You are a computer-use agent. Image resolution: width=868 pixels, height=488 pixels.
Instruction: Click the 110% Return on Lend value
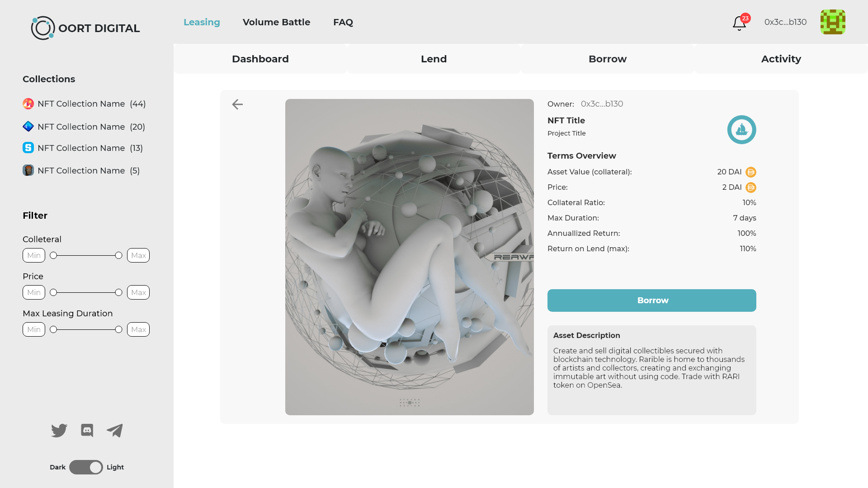coord(748,249)
